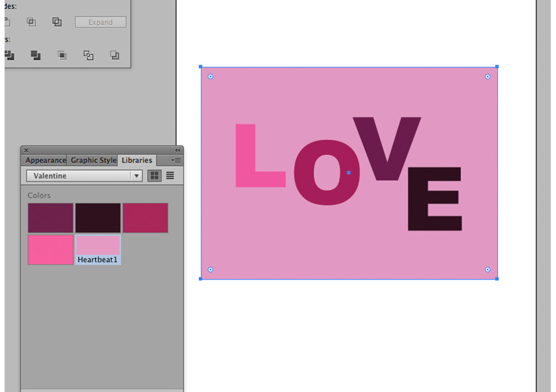Apply Exclude shape mode in Pathfinder
This screenshot has height=392, width=556.
coord(57,22)
